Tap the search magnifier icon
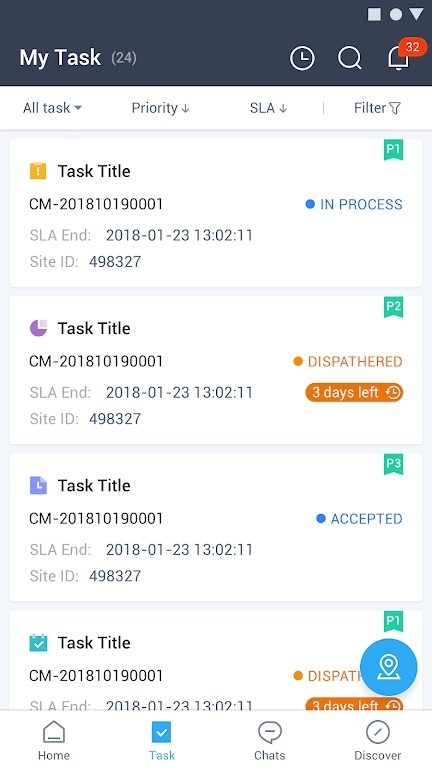The width and height of the screenshot is (432, 768). tap(350, 59)
